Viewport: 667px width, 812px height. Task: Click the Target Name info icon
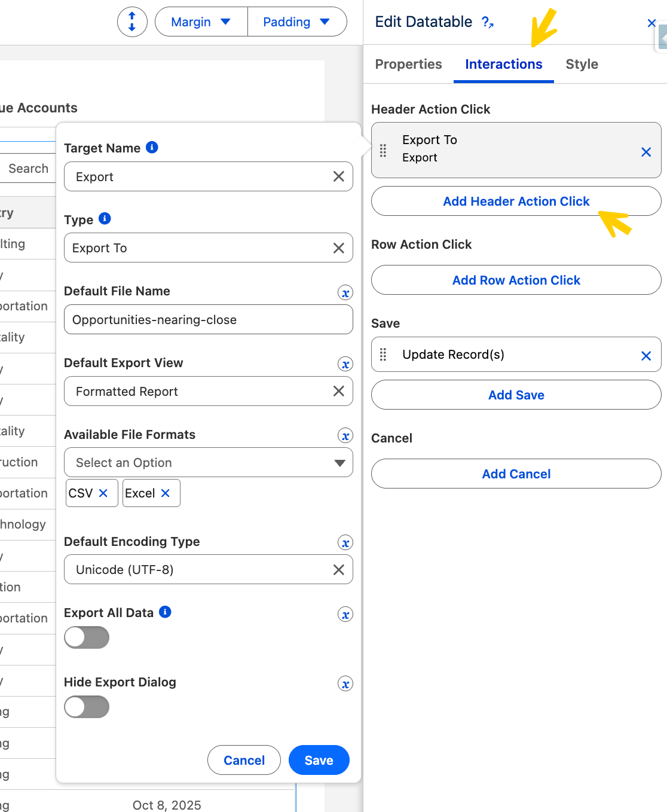click(x=152, y=147)
